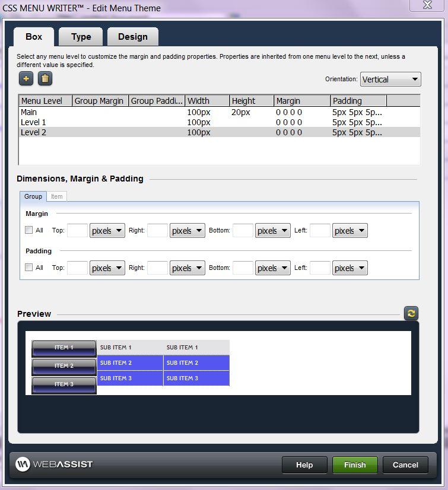Click the Margin Left input field

pyautogui.click(x=320, y=231)
